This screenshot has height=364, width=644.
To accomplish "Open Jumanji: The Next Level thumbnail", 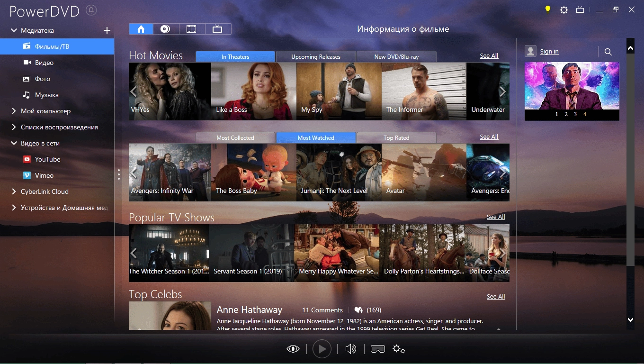I will 339,172.
